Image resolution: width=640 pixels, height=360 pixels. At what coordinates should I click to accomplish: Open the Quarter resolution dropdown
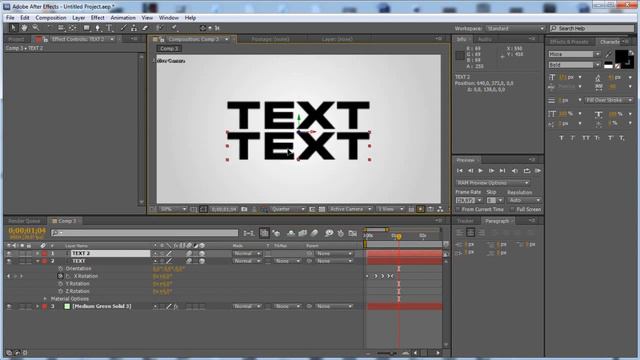[288, 209]
